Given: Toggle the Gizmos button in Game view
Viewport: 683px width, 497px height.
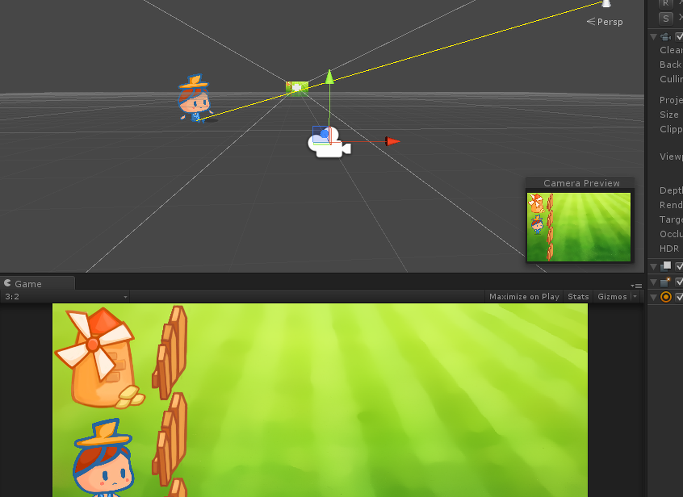Looking at the screenshot, I should coord(612,297).
